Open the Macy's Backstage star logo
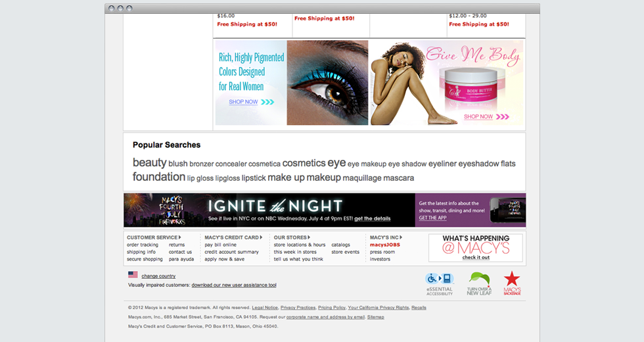644x342 pixels. point(512,283)
